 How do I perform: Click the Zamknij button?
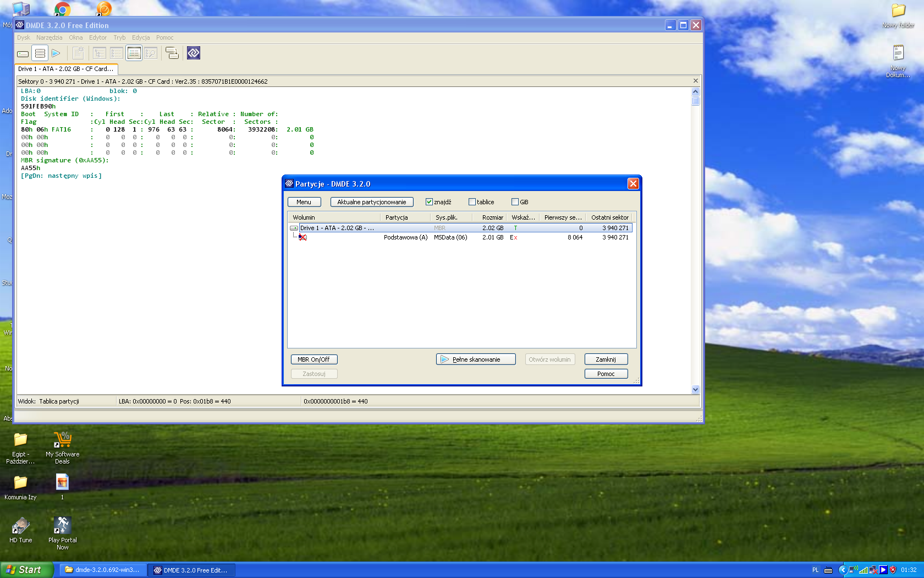coord(606,359)
